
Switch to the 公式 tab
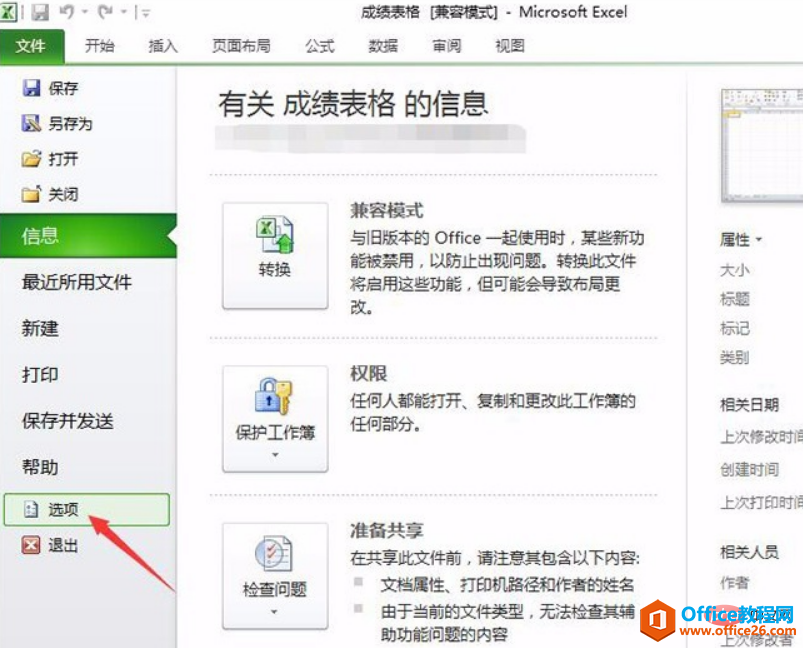point(320,46)
